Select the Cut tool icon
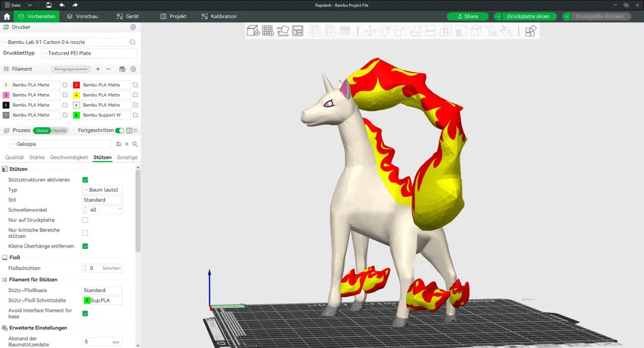The width and height of the screenshot is (644, 348). coord(430,31)
